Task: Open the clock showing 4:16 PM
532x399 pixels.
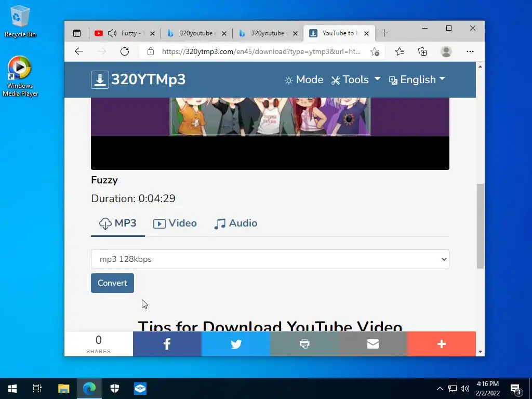Action: click(x=487, y=389)
